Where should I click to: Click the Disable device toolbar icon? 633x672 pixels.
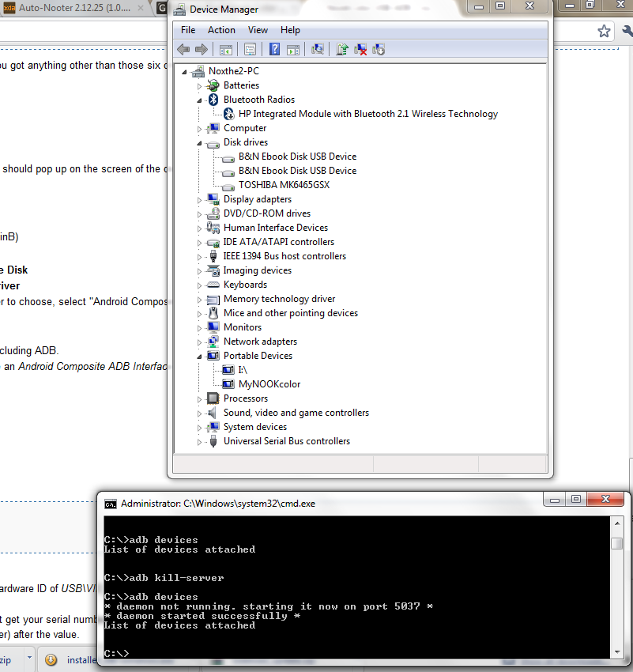379,50
